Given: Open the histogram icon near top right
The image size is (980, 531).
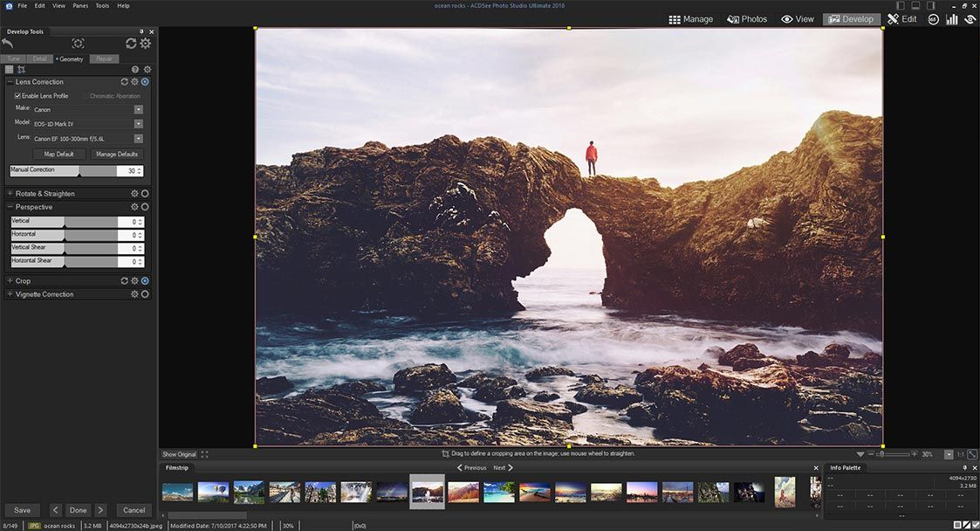Looking at the screenshot, I should pos(951,18).
